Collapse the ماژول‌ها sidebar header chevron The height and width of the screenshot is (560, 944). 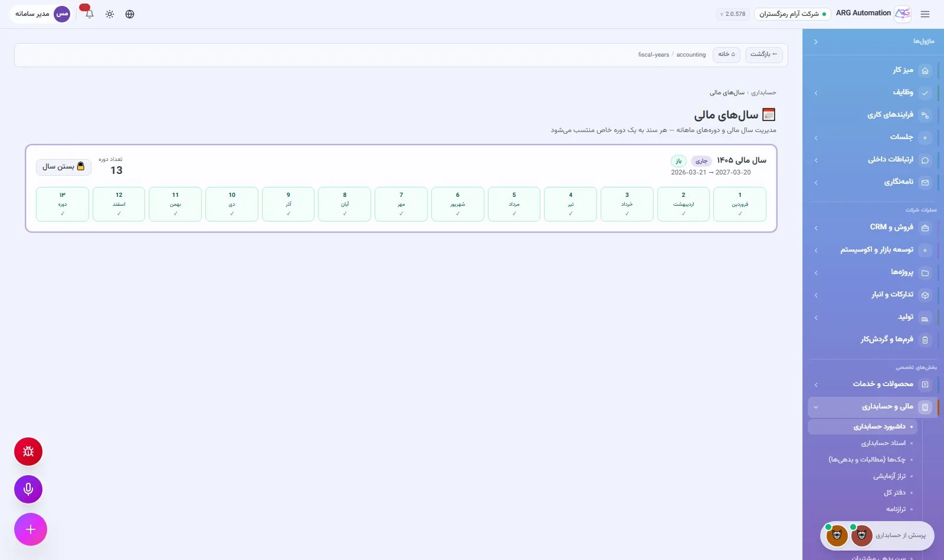pos(816,42)
